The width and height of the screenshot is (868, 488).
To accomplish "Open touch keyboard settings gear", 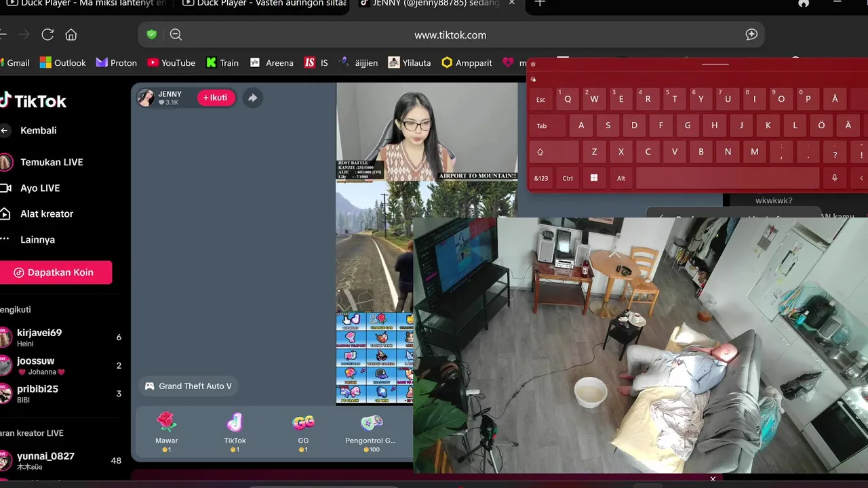I will click(x=533, y=64).
